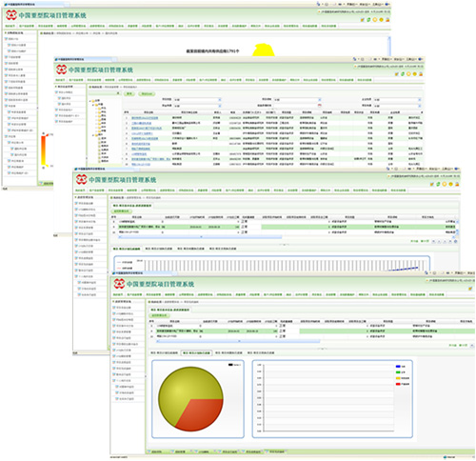Click the green legend swatch in the bar chart panel
Screen dimensions: 476x461
click(398, 372)
